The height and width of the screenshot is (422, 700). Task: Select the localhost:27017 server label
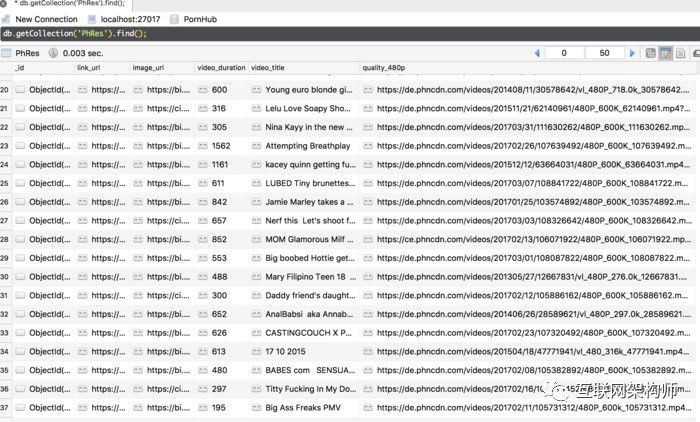(x=130, y=19)
